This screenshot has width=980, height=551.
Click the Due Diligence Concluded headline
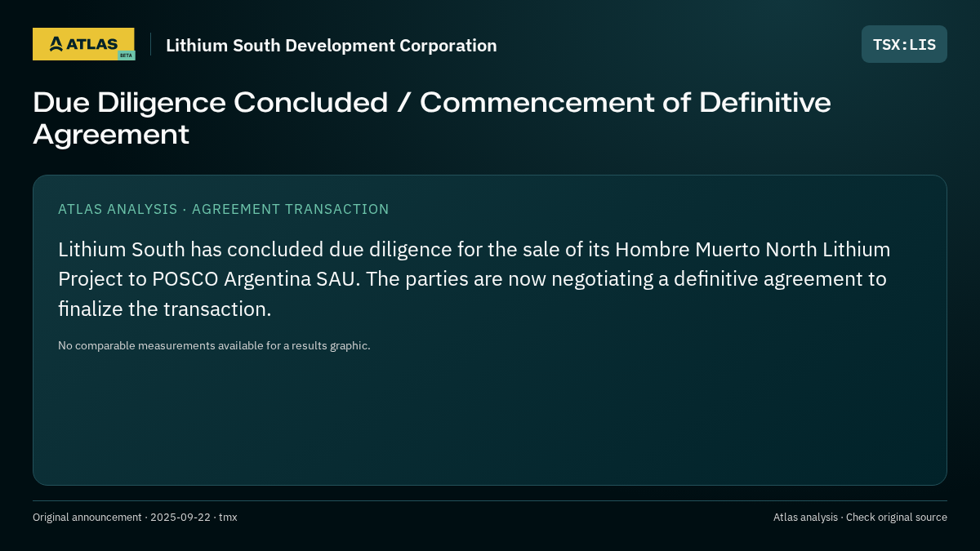tap(432, 118)
